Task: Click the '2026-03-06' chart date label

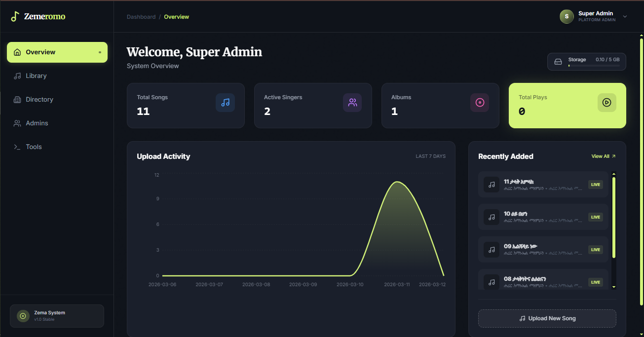Action: pyautogui.click(x=162, y=285)
